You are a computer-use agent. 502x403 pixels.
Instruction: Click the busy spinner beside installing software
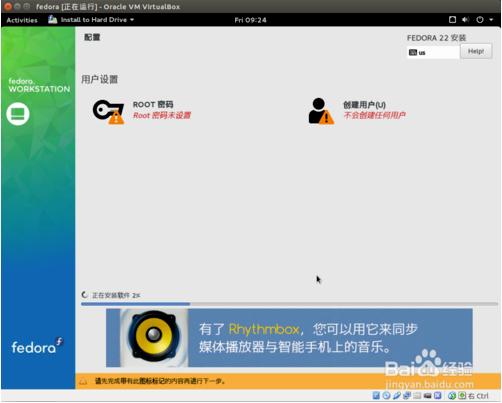(x=85, y=295)
